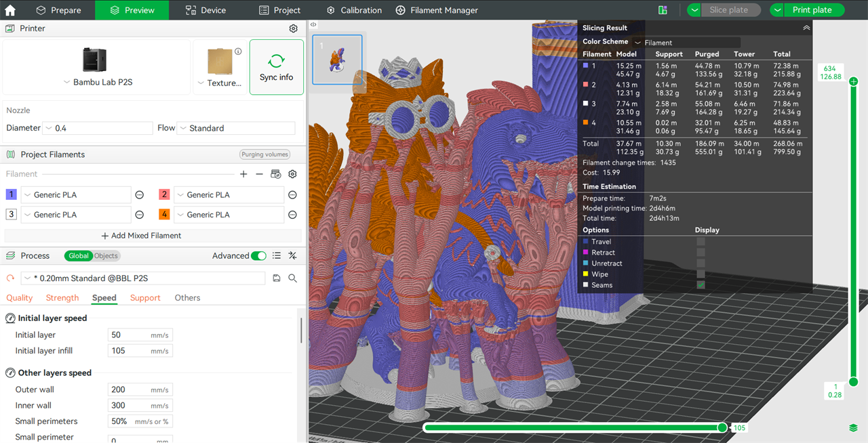The width and height of the screenshot is (868, 443).
Task: Click the green layers icon at the bottom right
Action: pos(854,428)
